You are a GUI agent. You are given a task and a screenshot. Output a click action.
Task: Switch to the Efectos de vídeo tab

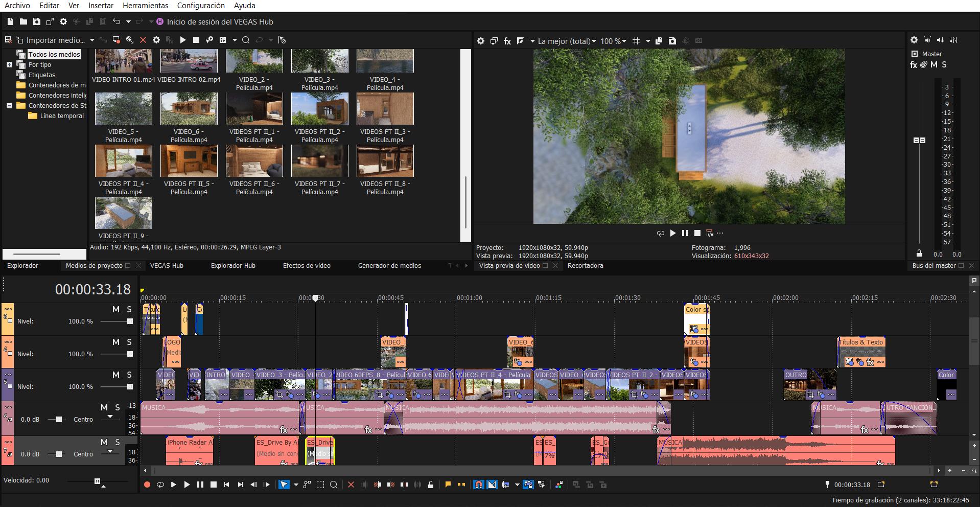click(307, 266)
